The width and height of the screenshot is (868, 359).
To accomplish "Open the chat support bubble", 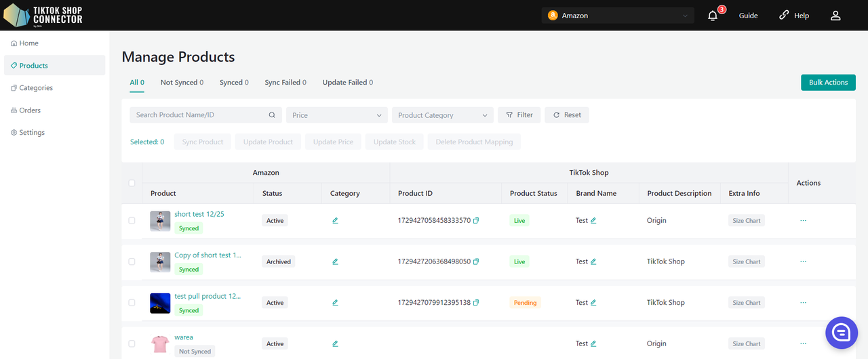I will pos(842,332).
